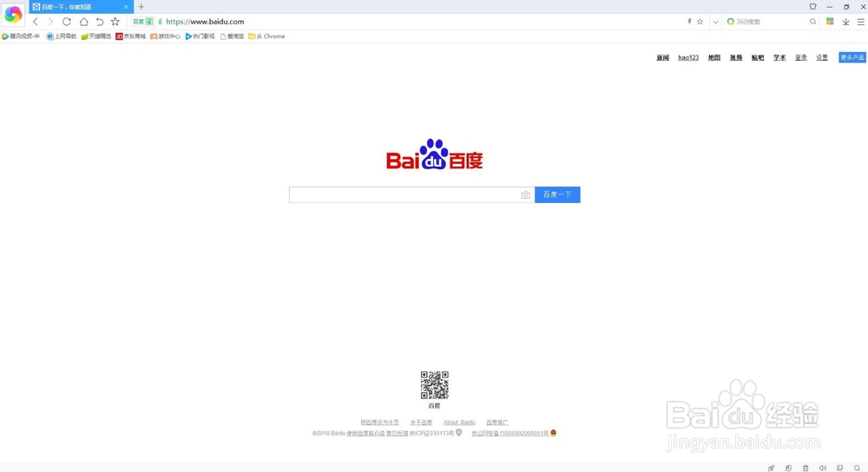Click 京公网安备 registration link
868x472 pixels.
(510, 433)
